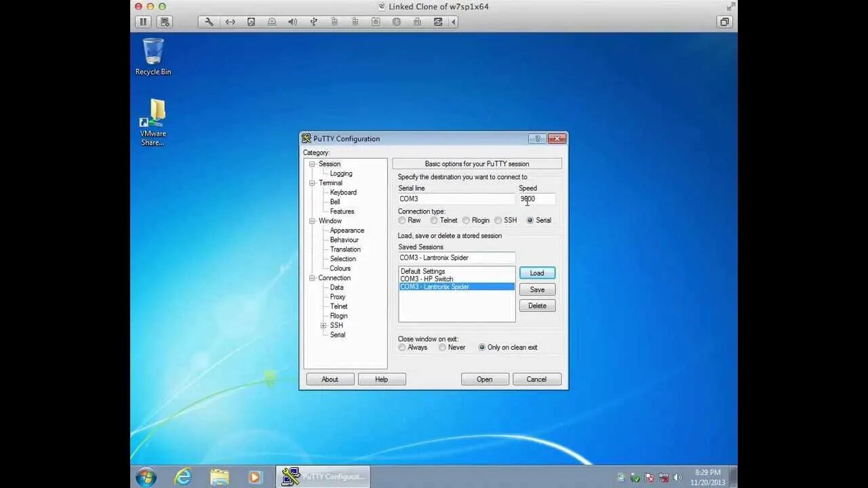Open the Windows Start menu orb
Image resolution: width=868 pixels, height=488 pixels.
click(x=146, y=476)
